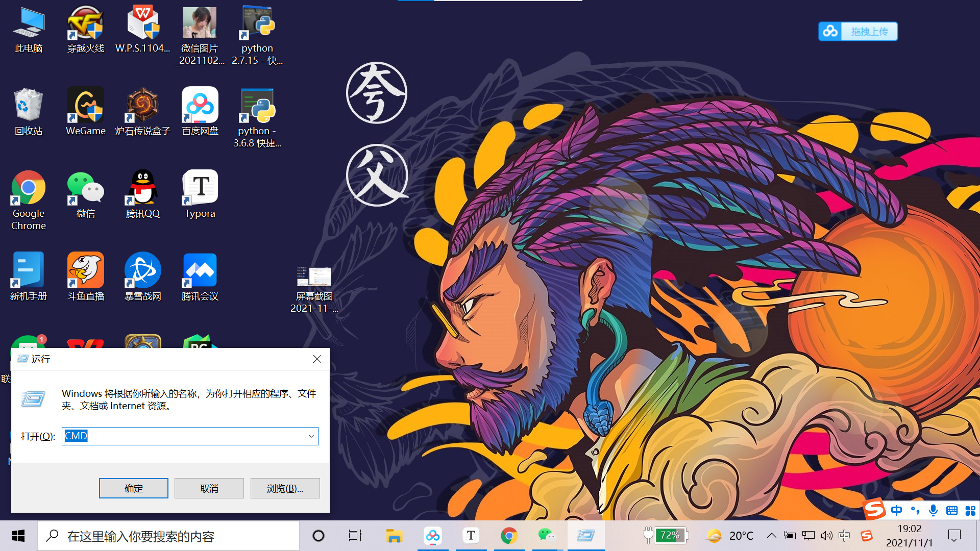Click the 百度网盘 desktop icon
This screenshot has height=551, width=980.
[x=200, y=106]
